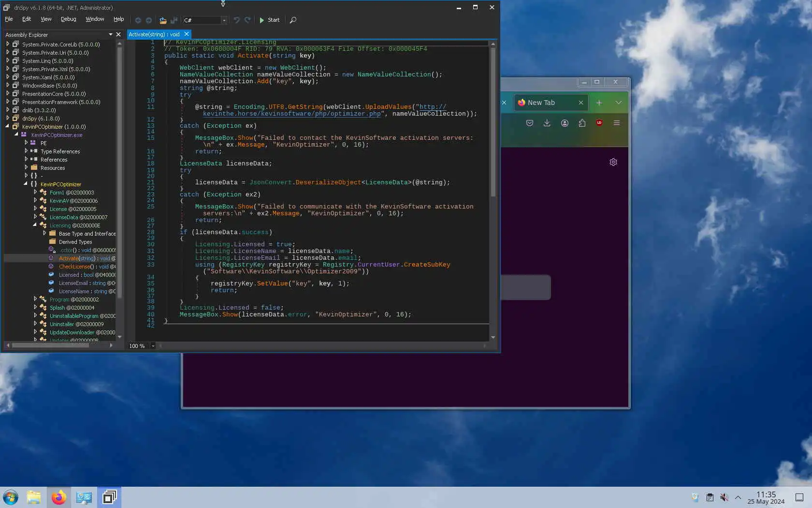Click the navigate backward arrow in dnSpy toolbar

click(138, 20)
